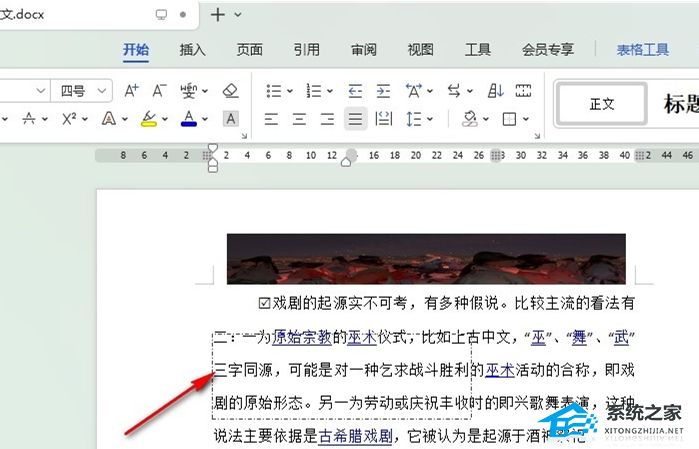Expand the borders dropdown arrow
The width and height of the screenshot is (699, 449).
coord(526,119)
